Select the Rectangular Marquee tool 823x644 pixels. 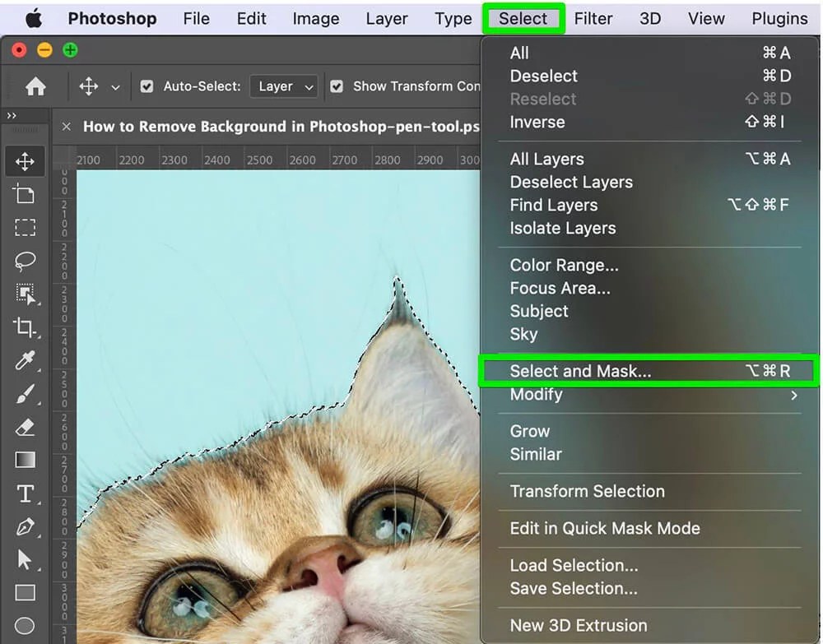tap(25, 228)
